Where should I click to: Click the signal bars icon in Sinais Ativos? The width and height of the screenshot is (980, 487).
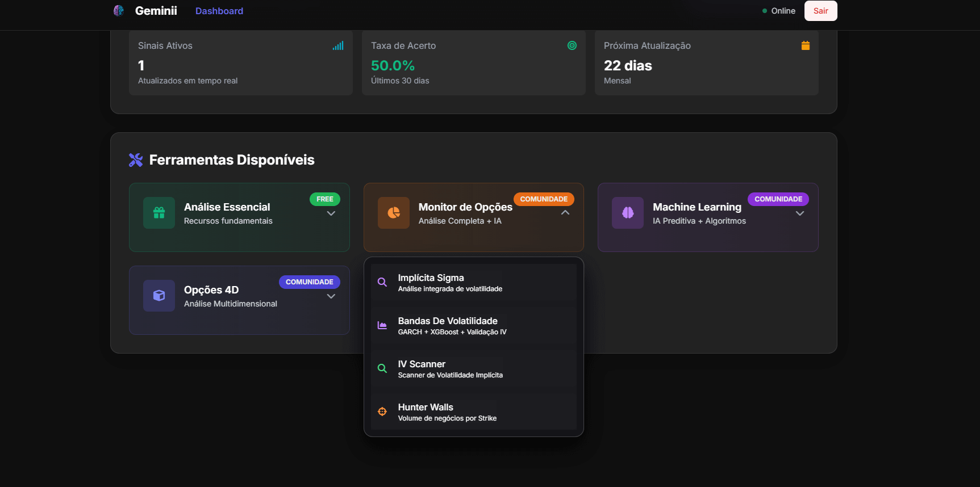coord(338,46)
